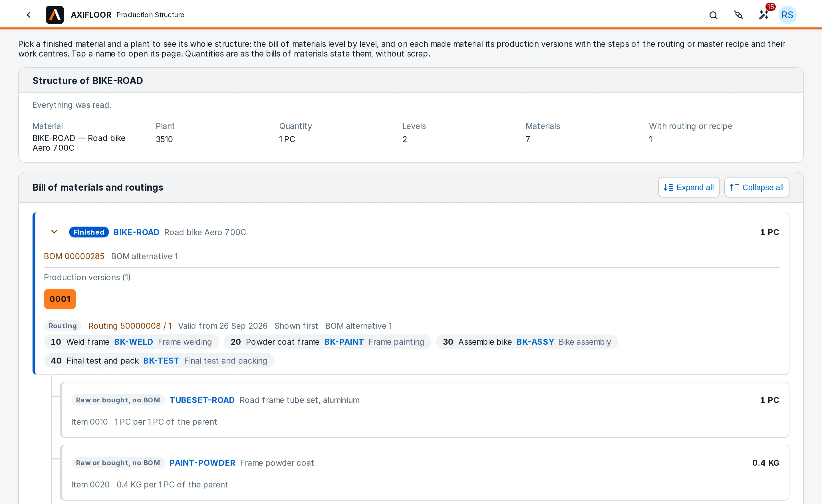Click 'Raw or bought, no BOM' badge on TUBESET-ROAD

click(118, 400)
